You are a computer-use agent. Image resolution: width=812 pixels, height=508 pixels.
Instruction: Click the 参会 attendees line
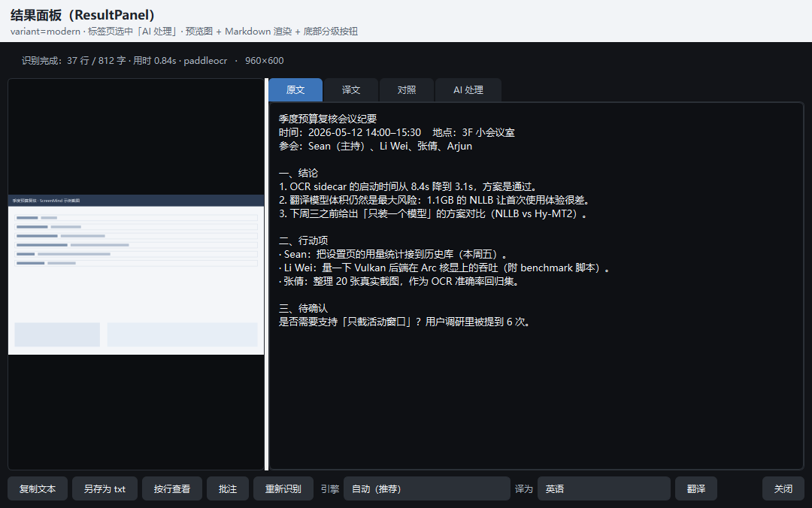[375, 146]
